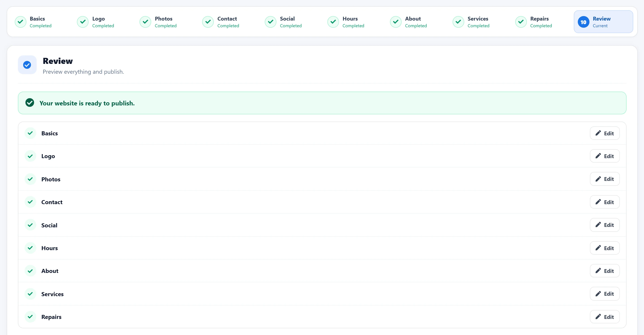Click the 'Contact' row label in list
The height and width of the screenshot is (335, 644).
point(52,202)
